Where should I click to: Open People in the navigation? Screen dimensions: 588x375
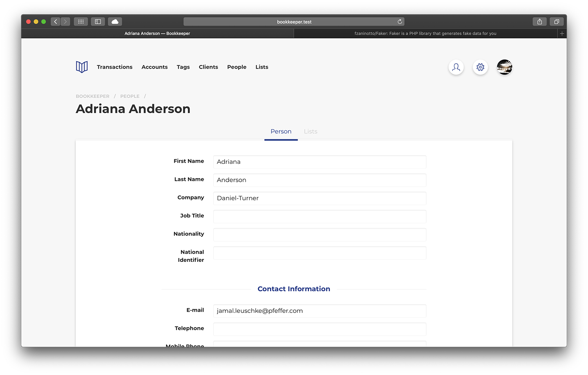[237, 67]
